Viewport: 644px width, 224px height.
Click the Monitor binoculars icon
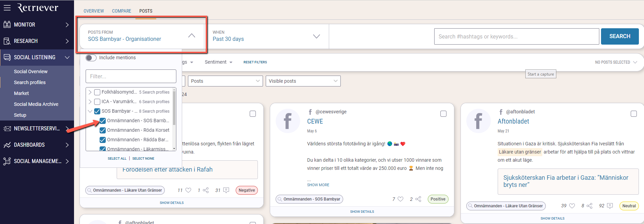pyautogui.click(x=7, y=25)
